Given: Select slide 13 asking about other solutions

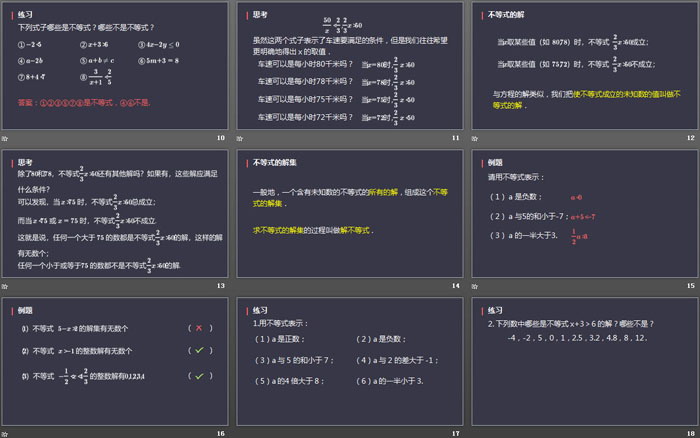Looking at the screenshot, I should [x=115, y=214].
